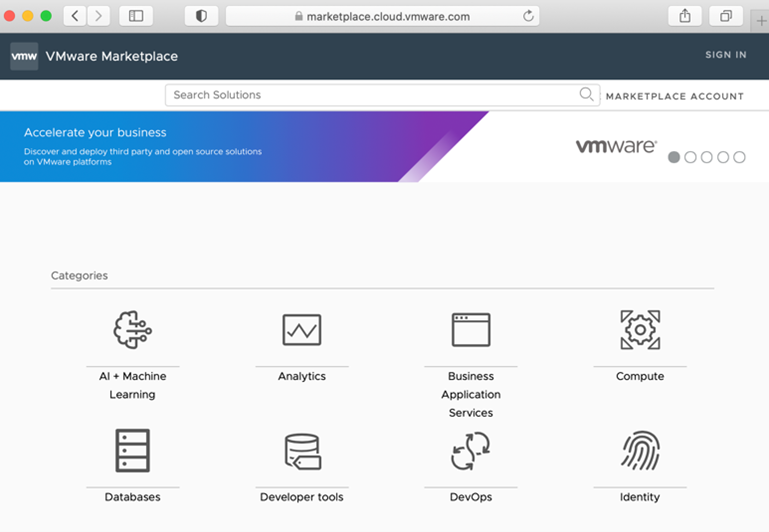Viewport: 769px width, 532px height.
Task: Switch to the fifth carousel slide dot
Action: point(740,157)
